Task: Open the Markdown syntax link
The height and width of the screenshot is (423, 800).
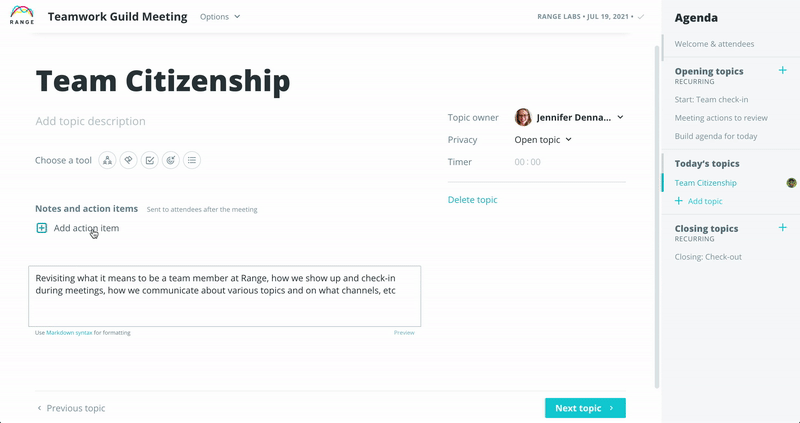Action: 69,333
